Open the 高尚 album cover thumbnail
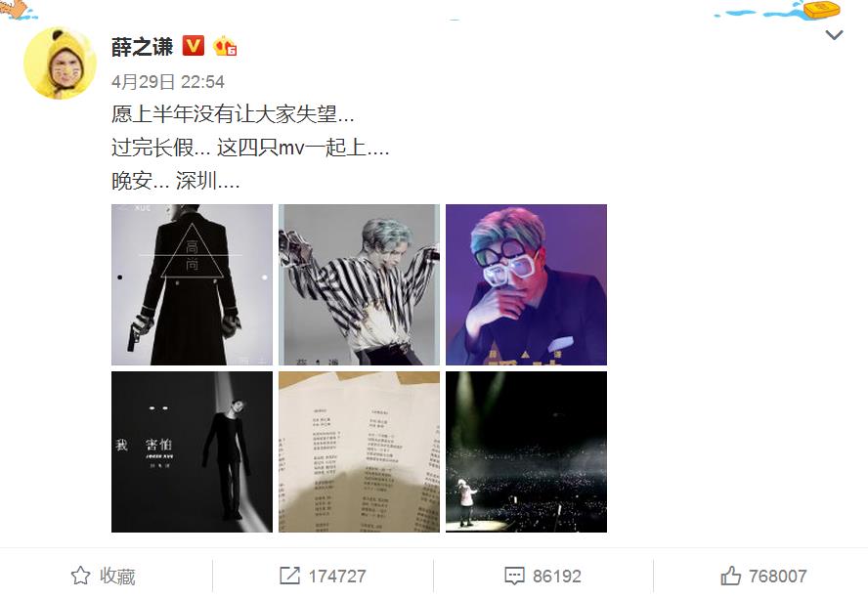The image size is (868, 599). click(x=193, y=284)
